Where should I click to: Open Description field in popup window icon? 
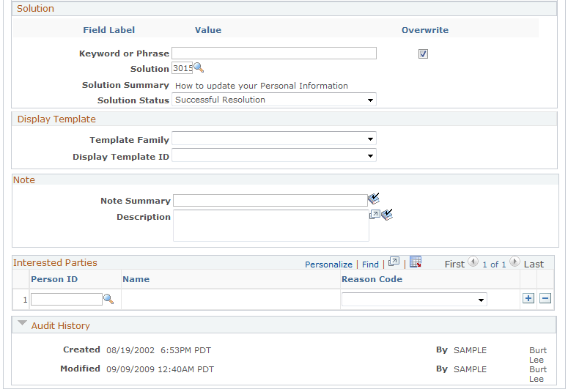(x=375, y=215)
